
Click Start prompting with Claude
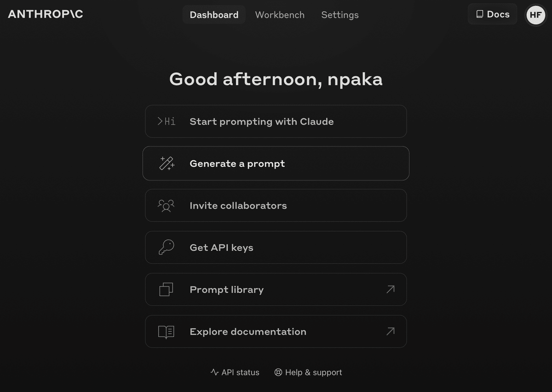point(276,121)
